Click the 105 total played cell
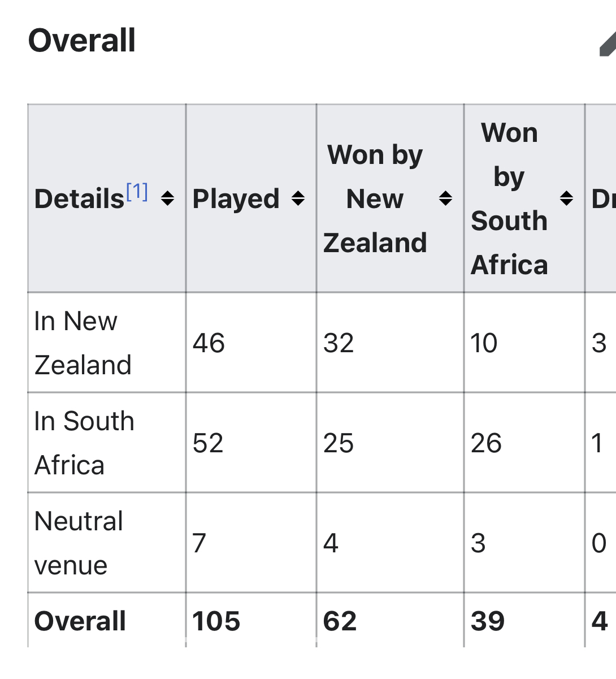 216,621
